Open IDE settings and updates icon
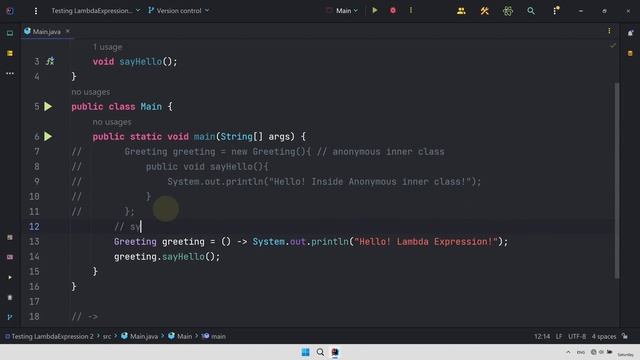This screenshot has width=640, height=360. (556, 11)
